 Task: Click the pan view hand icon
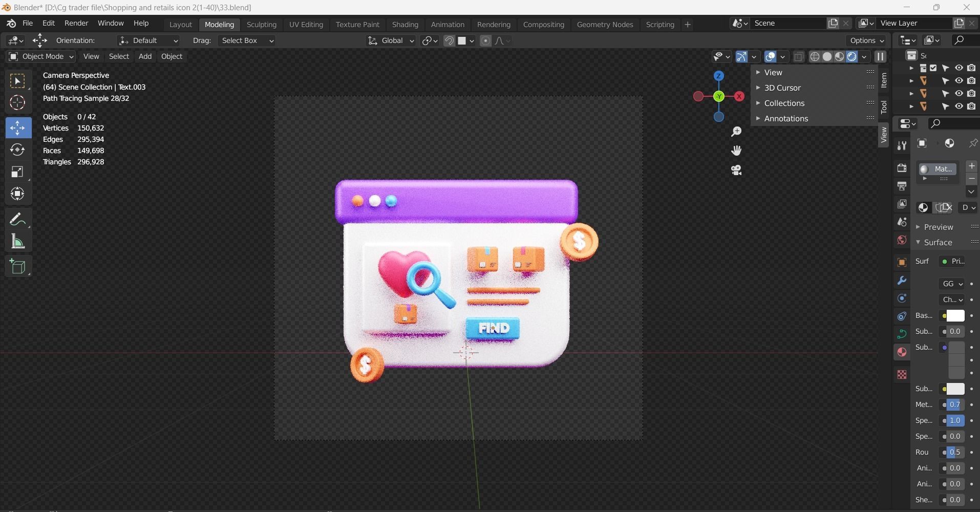coord(736,151)
